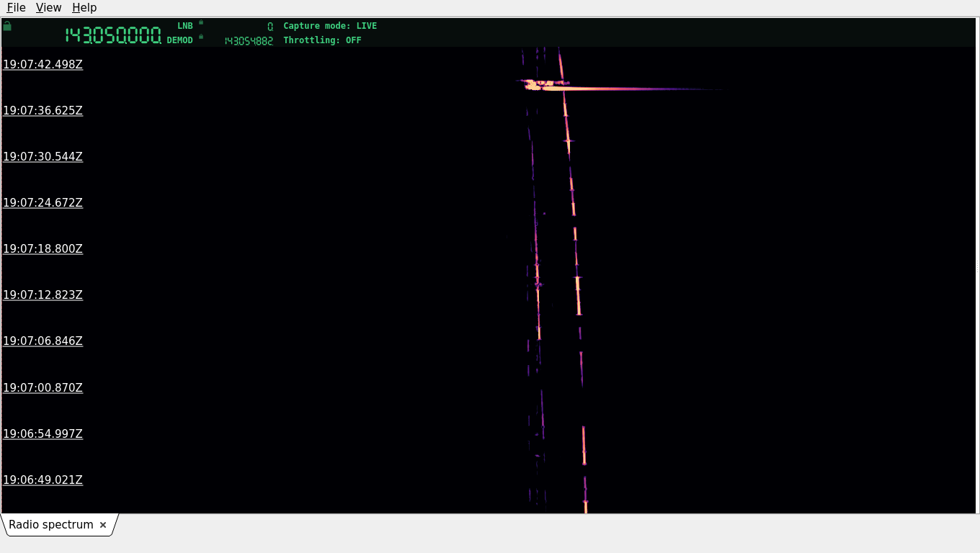Toggle the DEMOD lock icon
The image size is (980, 553).
201,37
